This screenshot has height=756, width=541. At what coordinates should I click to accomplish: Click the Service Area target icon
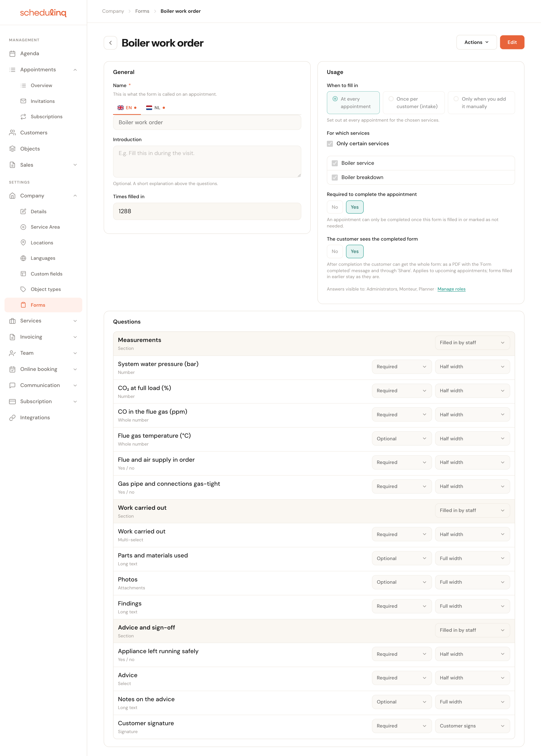point(23,227)
